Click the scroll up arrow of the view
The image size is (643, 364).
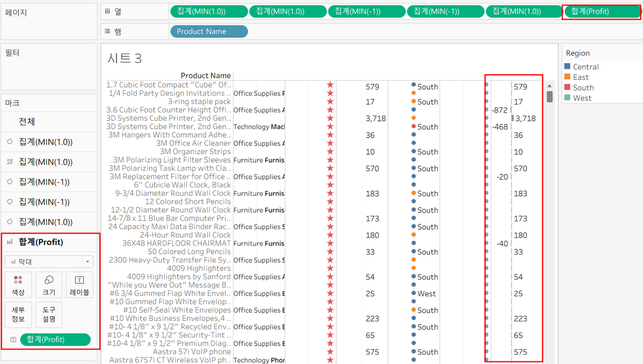(x=549, y=86)
